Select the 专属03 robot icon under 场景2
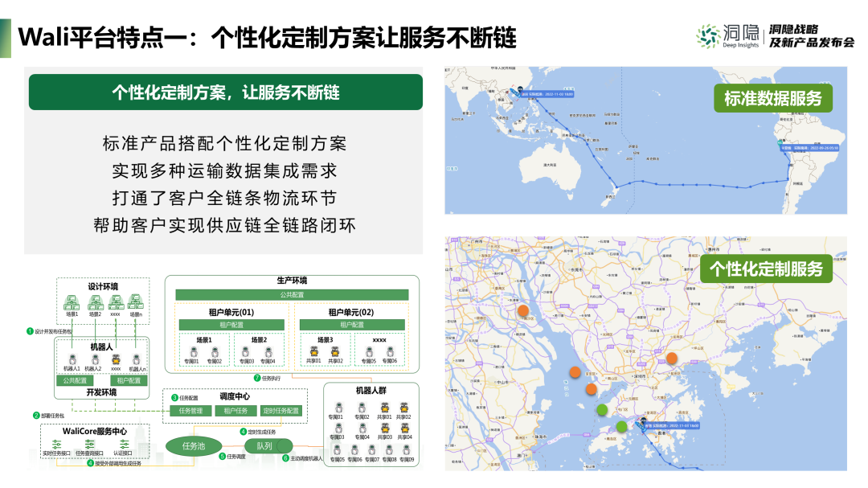The height and width of the screenshot is (488, 868). [x=245, y=353]
